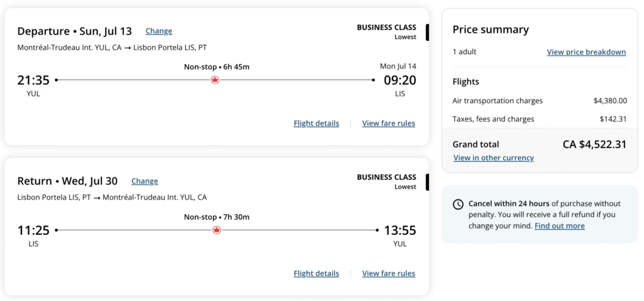Viewport: 644px width, 301px height.
Task: Click the $142.31 taxes, fees and charges amount
Action: click(x=613, y=119)
